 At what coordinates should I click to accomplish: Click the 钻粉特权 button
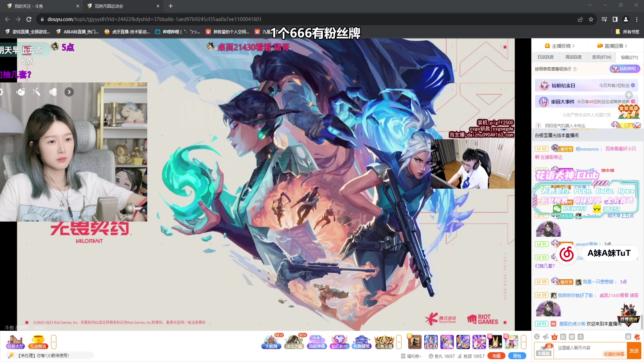click(625, 69)
